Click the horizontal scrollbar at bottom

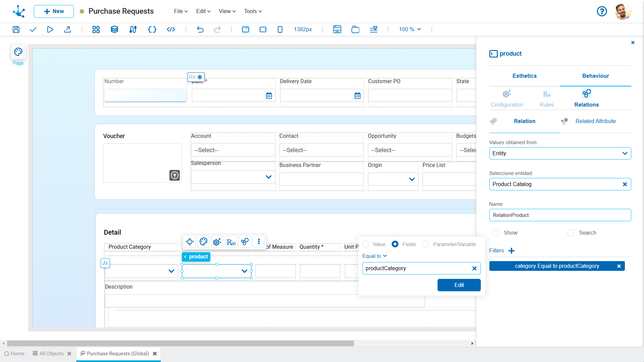click(x=180, y=343)
